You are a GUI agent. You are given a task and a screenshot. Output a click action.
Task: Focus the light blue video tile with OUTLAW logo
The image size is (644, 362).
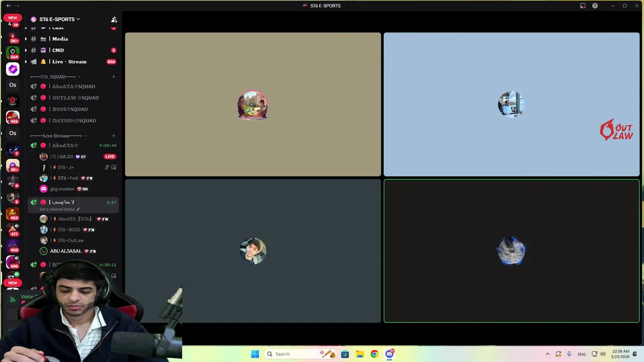(x=512, y=105)
